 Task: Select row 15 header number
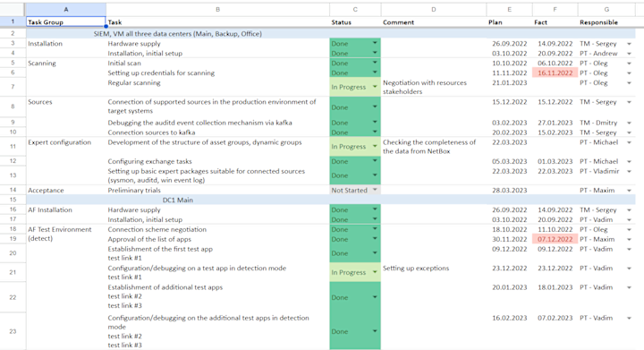pyautogui.click(x=13, y=200)
